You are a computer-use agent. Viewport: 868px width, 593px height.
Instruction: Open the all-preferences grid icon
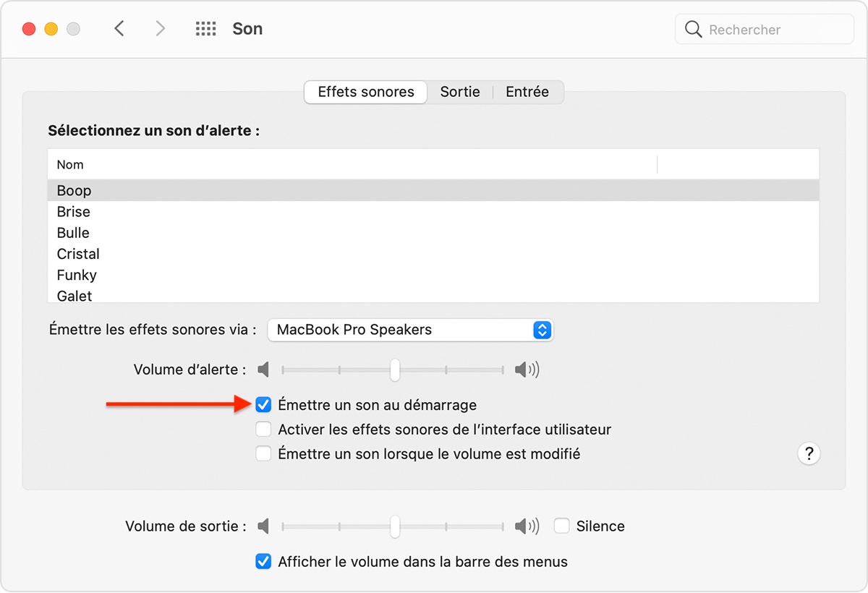click(x=206, y=29)
